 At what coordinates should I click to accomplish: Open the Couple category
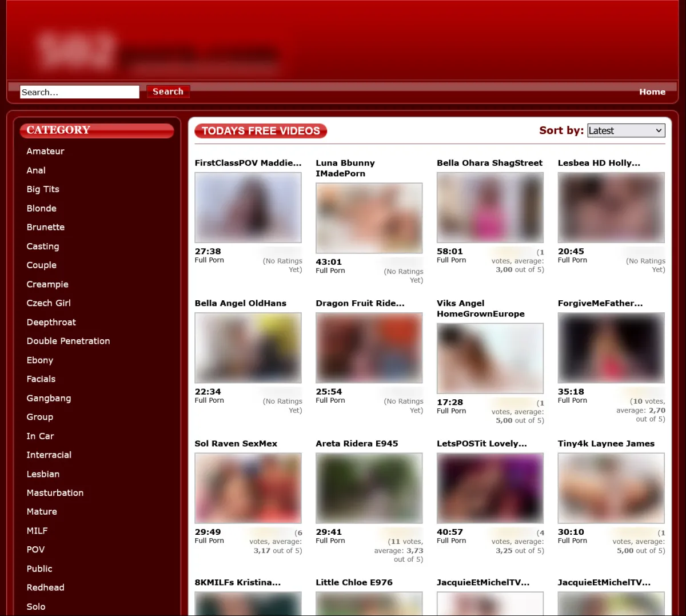click(41, 265)
